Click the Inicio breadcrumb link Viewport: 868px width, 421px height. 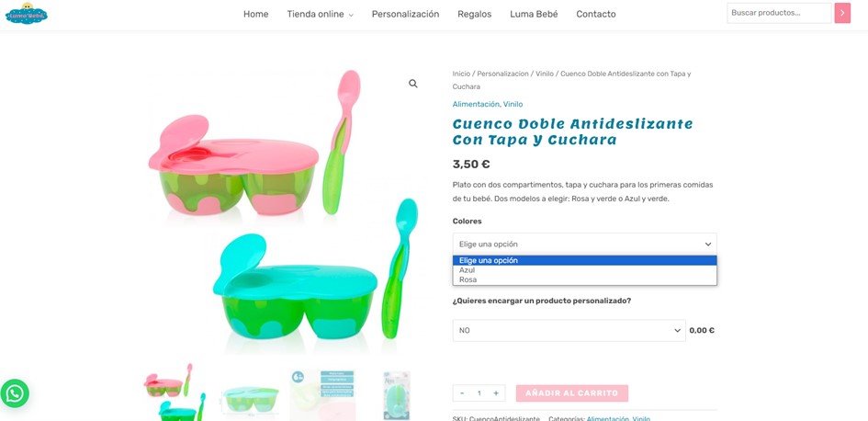point(461,74)
